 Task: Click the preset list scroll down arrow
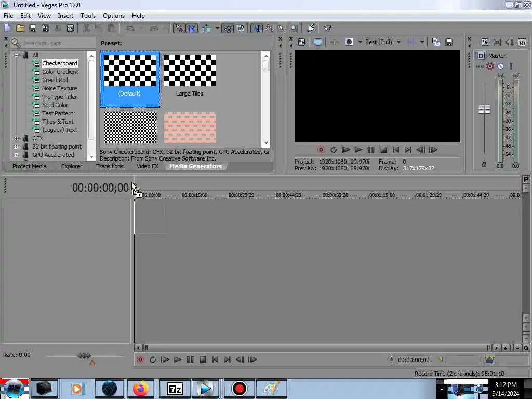pos(266,143)
